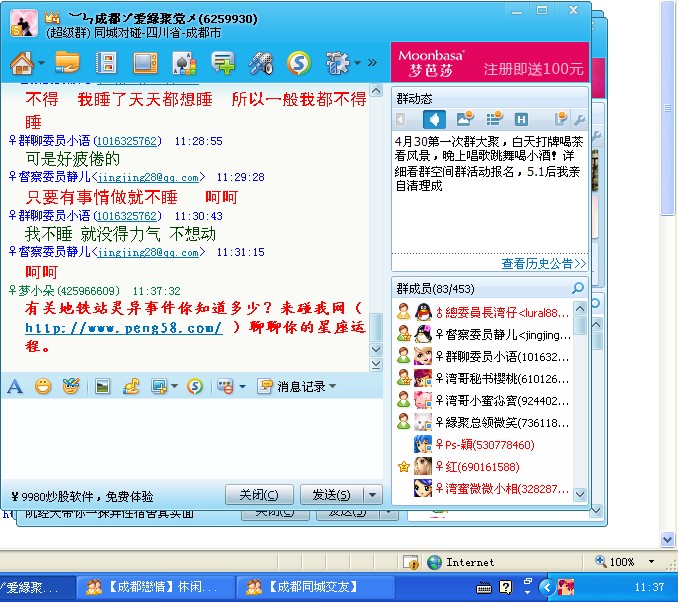
Task: Click the yellow S search icon in top toolbar
Action: pyautogui.click(x=299, y=63)
